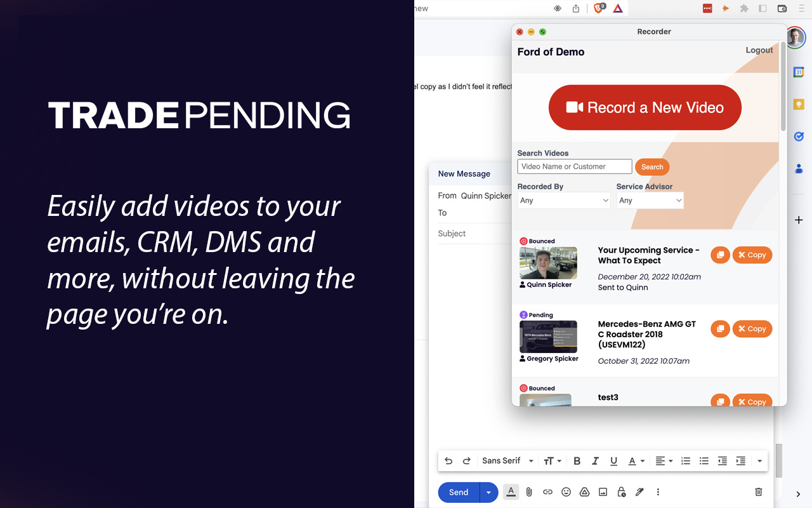The height and width of the screenshot is (508, 812).
Task: Toggle underline formatting
Action: pyautogui.click(x=613, y=460)
